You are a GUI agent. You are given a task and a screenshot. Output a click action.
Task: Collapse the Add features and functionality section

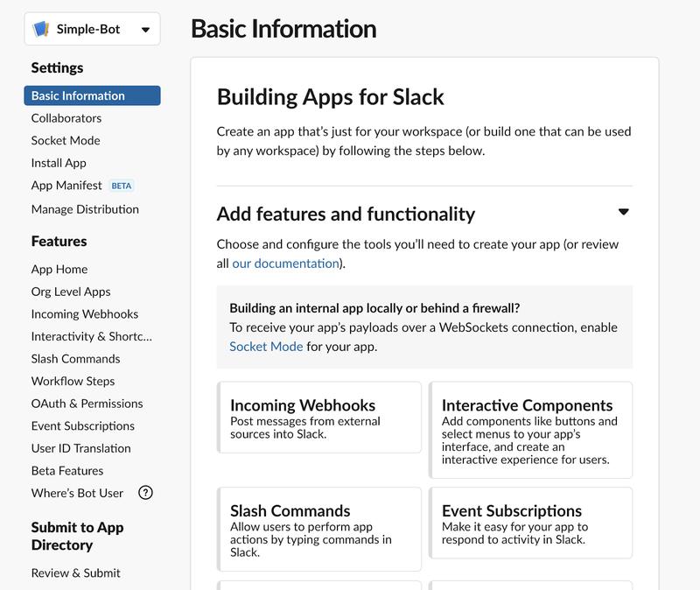[x=623, y=212]
